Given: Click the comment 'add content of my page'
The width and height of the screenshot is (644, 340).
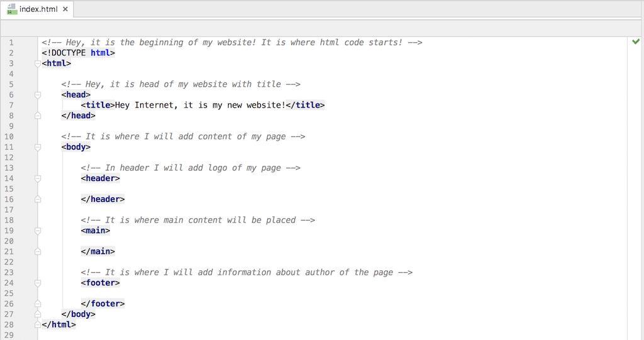Looking at the screenshot, I should 183,136.
